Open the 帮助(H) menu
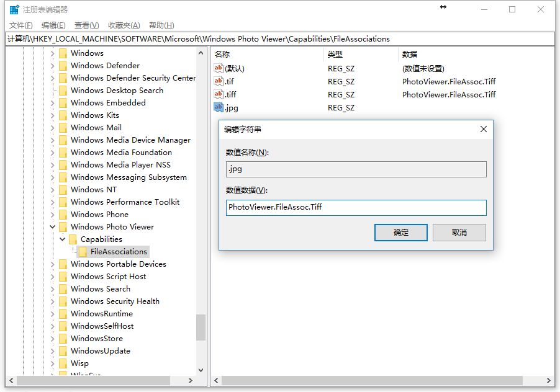This screenshot has width=560, height=392. (161, 25)
